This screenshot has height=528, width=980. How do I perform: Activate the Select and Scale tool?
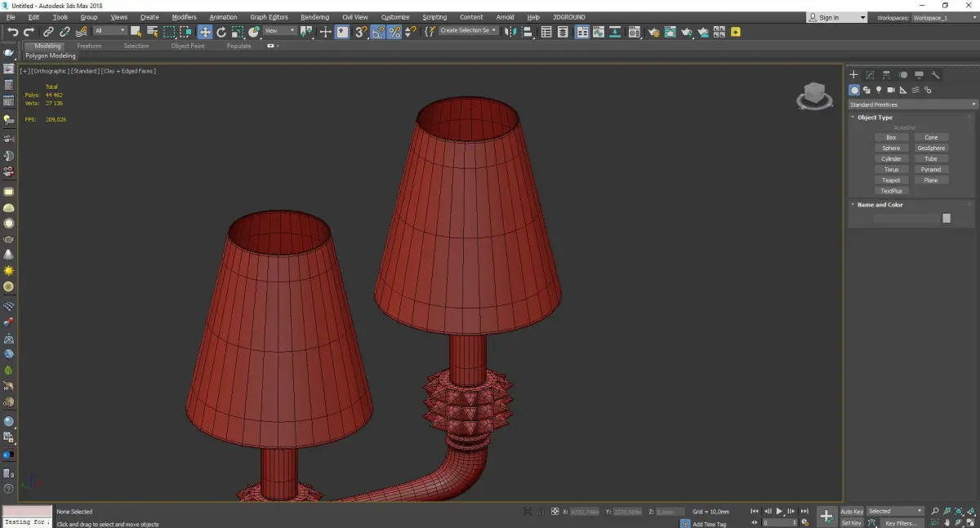click(237, 32)
